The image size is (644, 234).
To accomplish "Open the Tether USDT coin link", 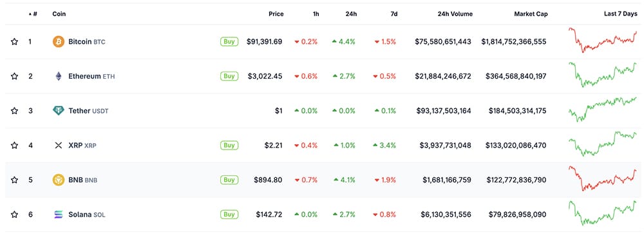I will click(x=88, y=111).
